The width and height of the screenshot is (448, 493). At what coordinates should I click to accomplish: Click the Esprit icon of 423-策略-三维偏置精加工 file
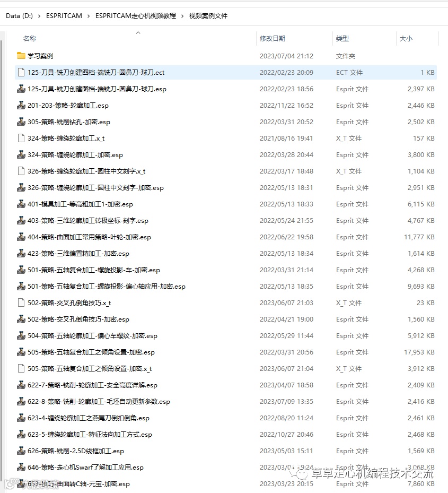(21, 254)
